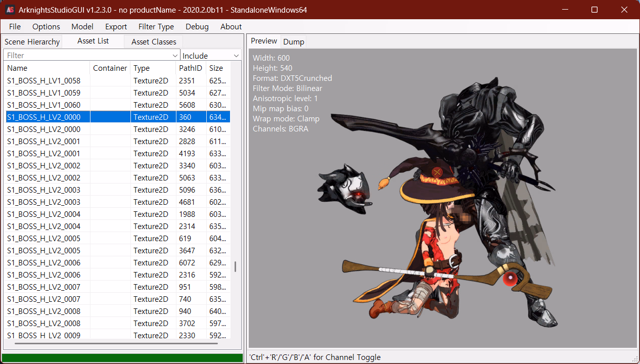Open the File menu
This screenshot has height=364, width=640.
coord(15,27)
